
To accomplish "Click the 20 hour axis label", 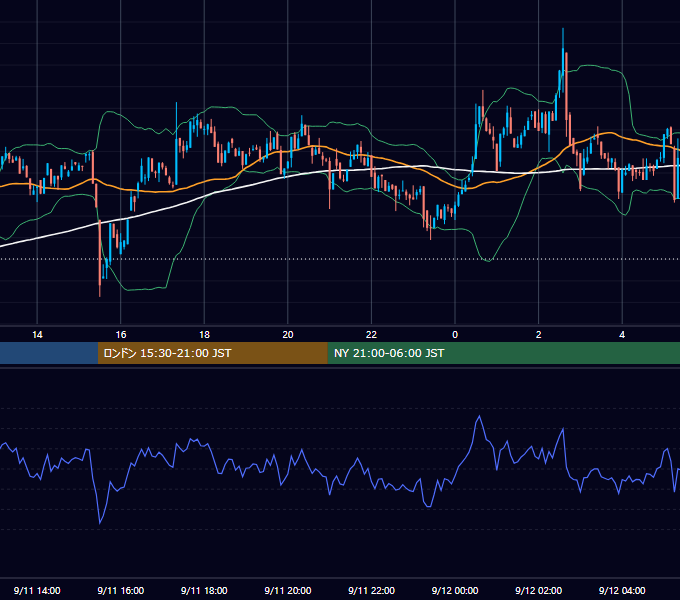I will coord(288,335).
